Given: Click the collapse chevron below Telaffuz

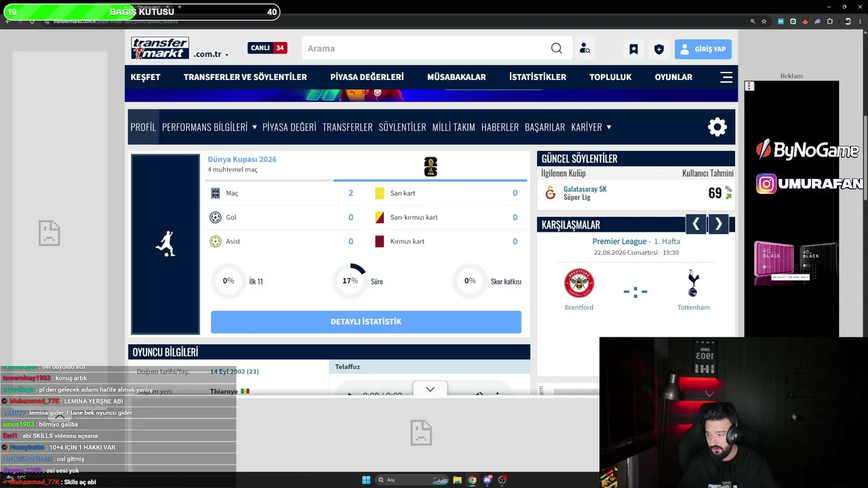Looking at the screenshot, I should [430, 390].
